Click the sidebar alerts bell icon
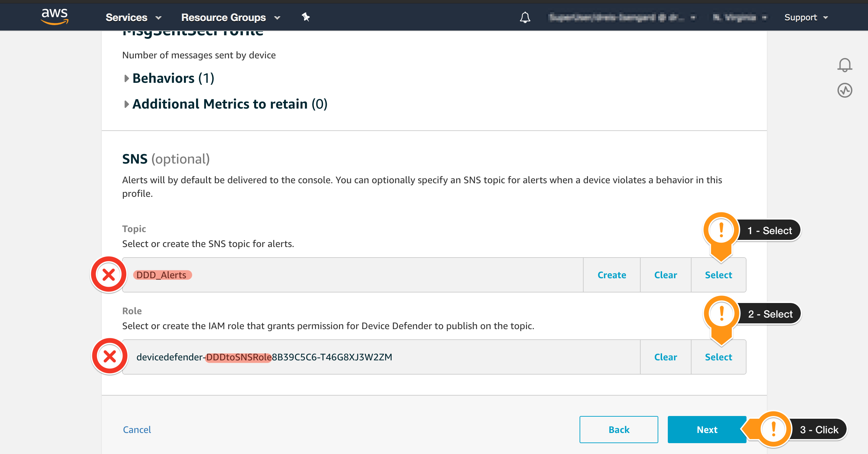 pos(845,64)
